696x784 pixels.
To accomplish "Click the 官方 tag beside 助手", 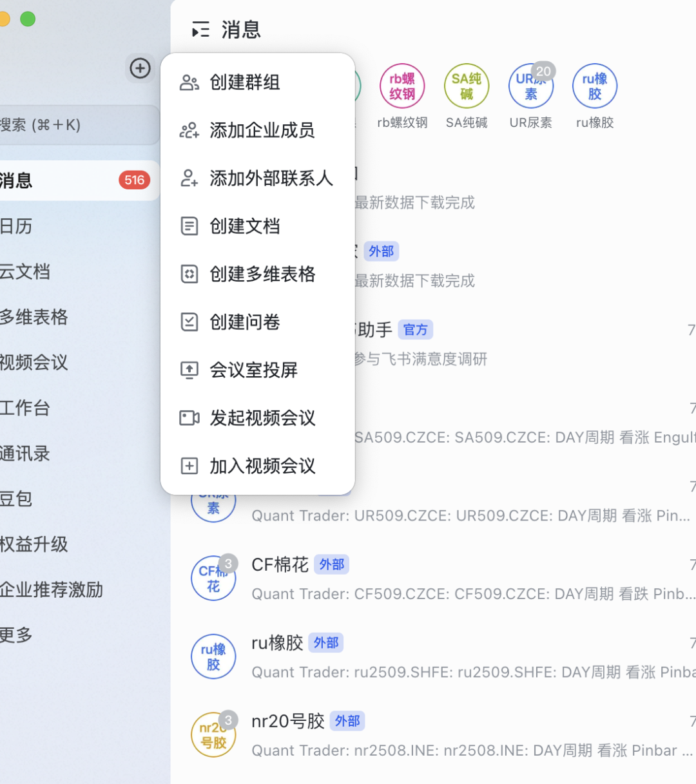I will point(416,330).
